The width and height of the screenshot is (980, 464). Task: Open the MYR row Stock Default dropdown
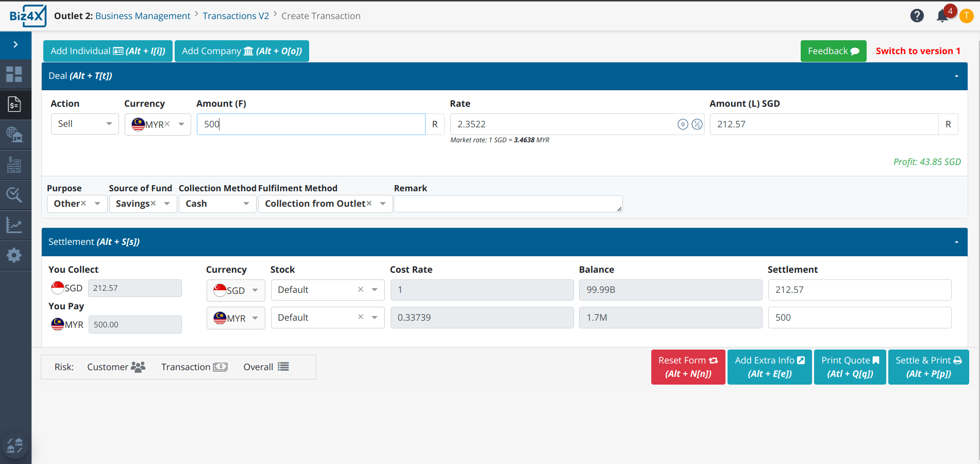[x=327, y=318]
